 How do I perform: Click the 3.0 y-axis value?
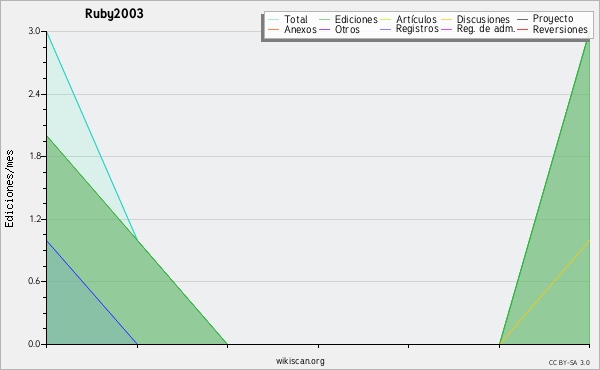pyautogui.click(x=34, y=31)
